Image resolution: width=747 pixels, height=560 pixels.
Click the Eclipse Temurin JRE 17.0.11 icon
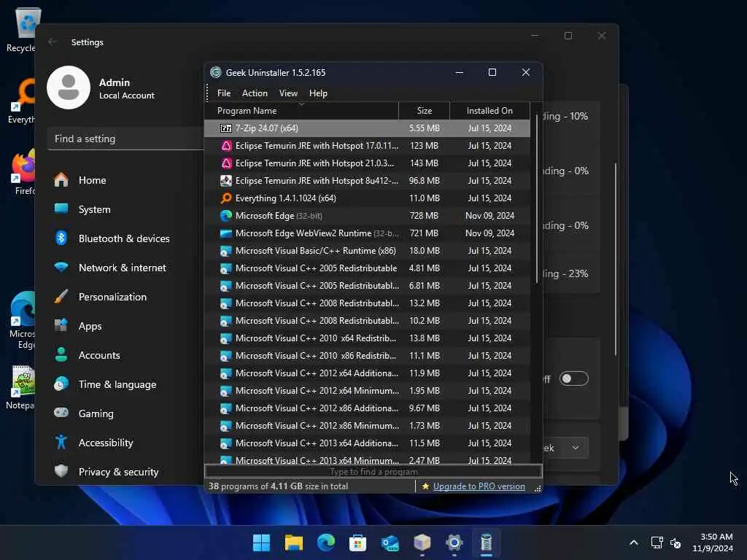(x=226, y=146)
